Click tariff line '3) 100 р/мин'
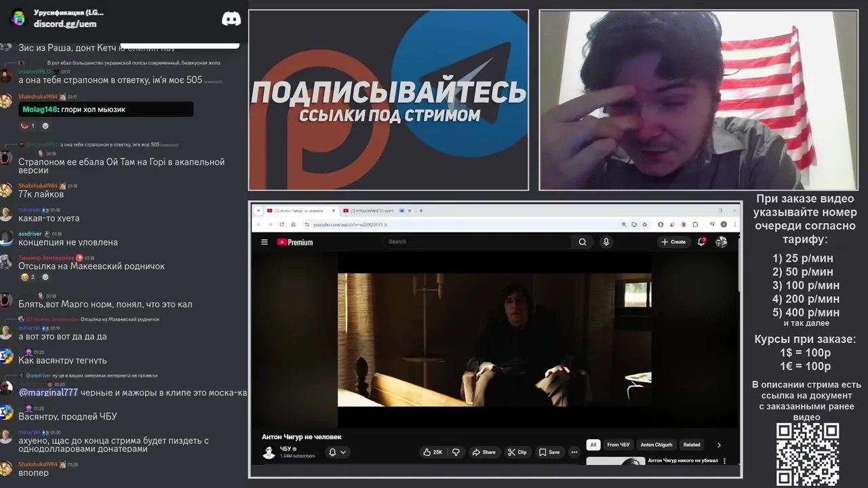The image size is (868, 488). [x=806, y=285]
